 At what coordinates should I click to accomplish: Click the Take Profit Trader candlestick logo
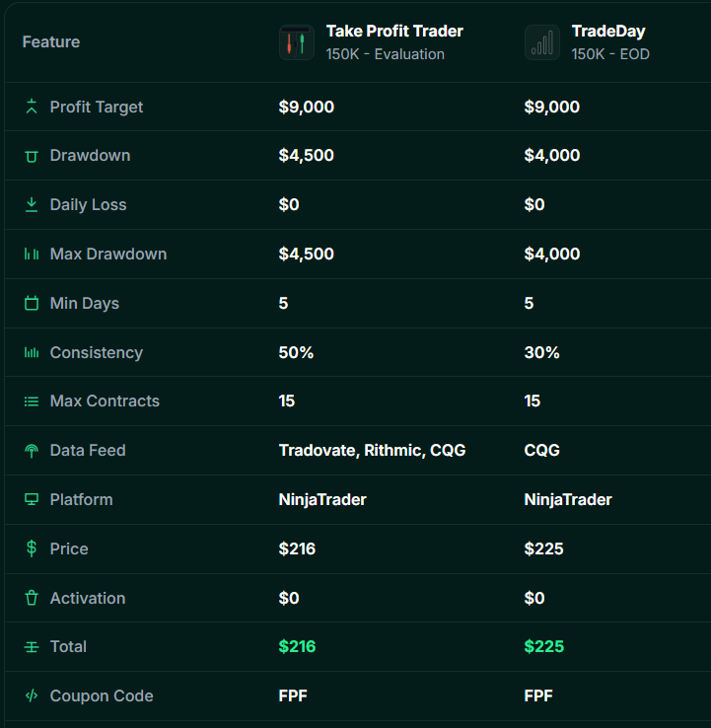click(x=297, y=42)
